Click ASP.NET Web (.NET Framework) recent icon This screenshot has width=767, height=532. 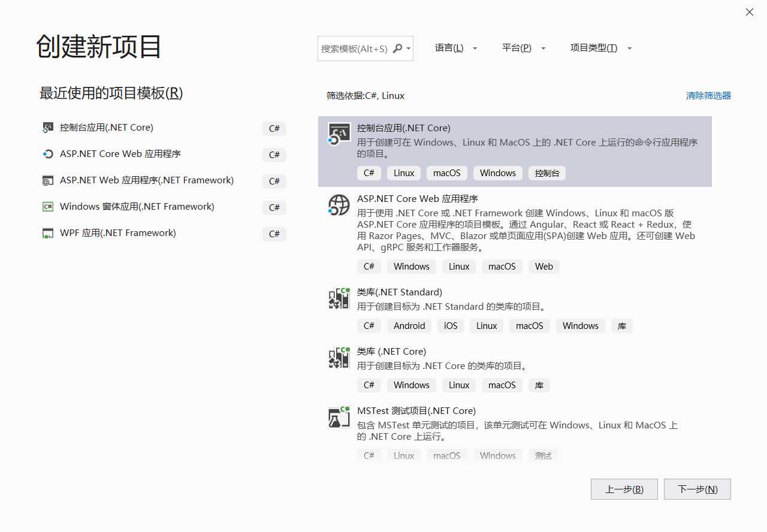(x=48, y=180)
